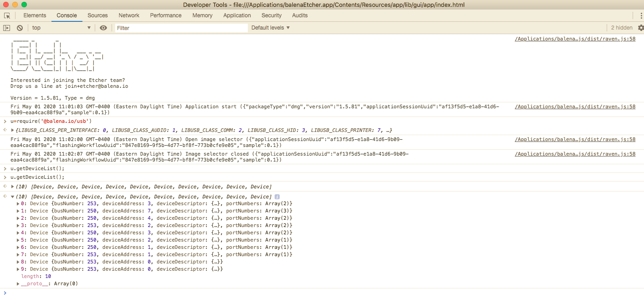The image size is (644, 303).
Task: Click the empty console prompt input line
Action: click(322, 293)
